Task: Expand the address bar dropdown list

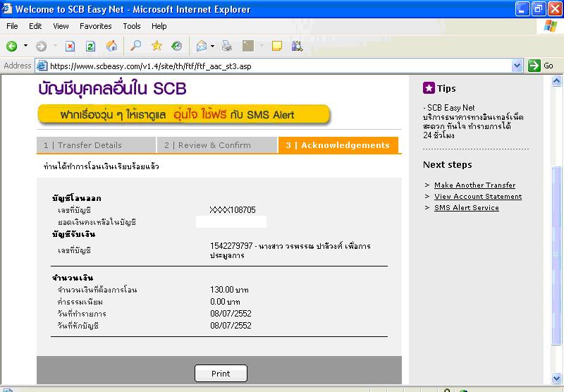Action: [x=517, y=66]
